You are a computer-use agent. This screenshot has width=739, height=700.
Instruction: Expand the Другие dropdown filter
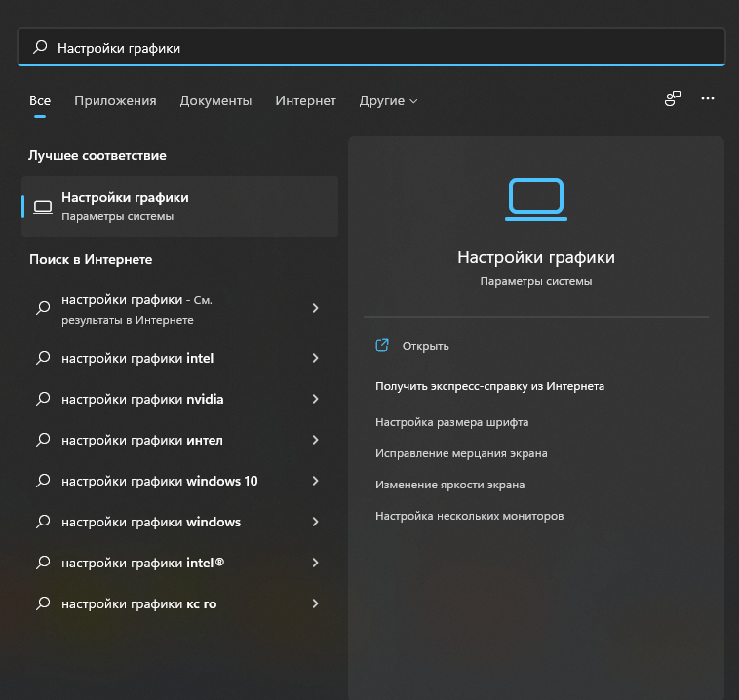click(388, 100)
